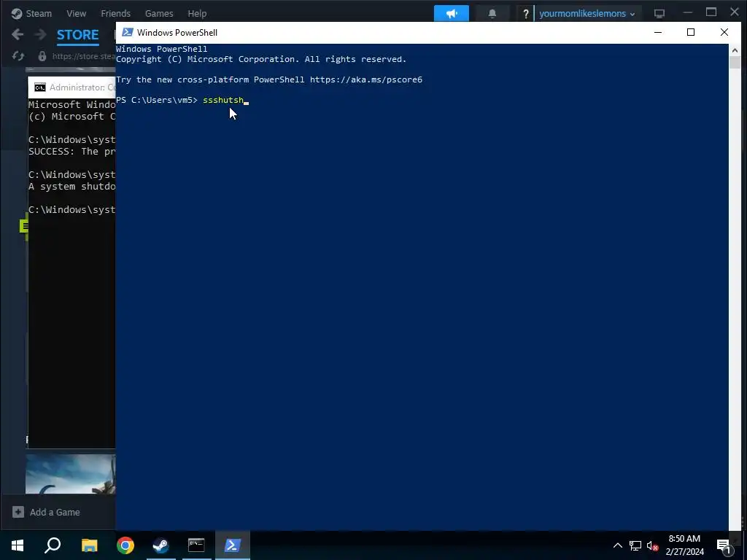Click the https://aka.ms/pscore6 text in PowerShell
Viewport: 747px width, 560px height.
[366, 79]
